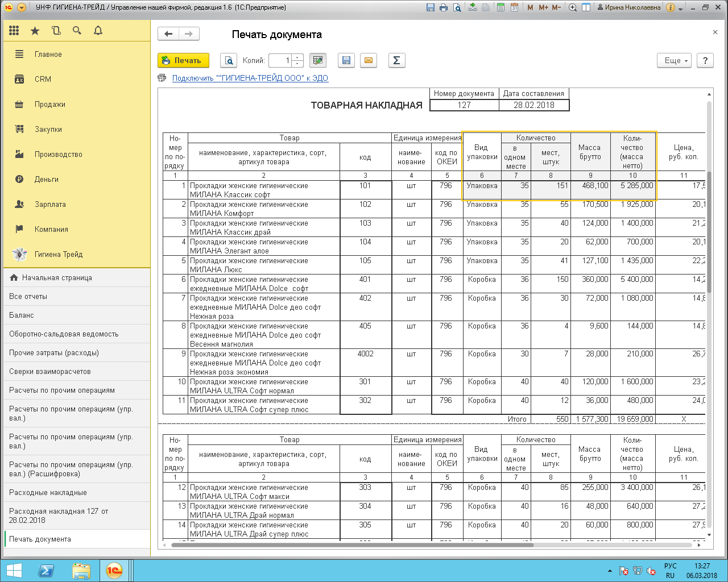Open history scroll icon in sidebar

[x=56, y=31]
